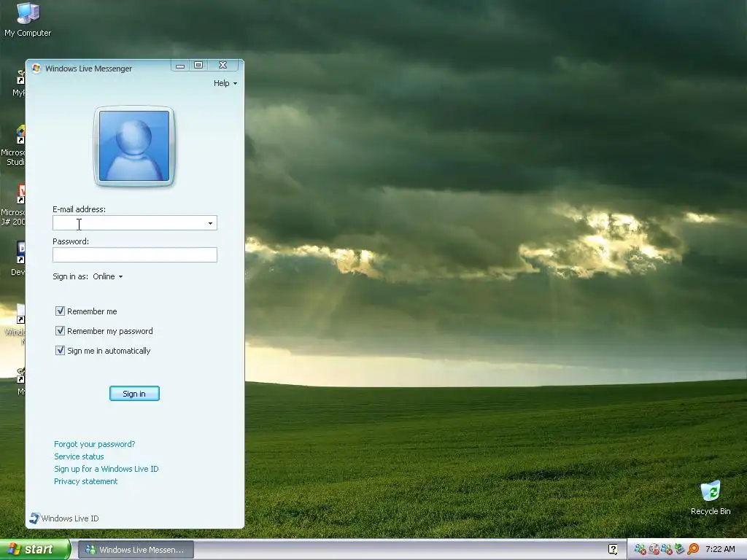
Task: Open the Sign in as Online status dropdown
Action: [108, 276]
